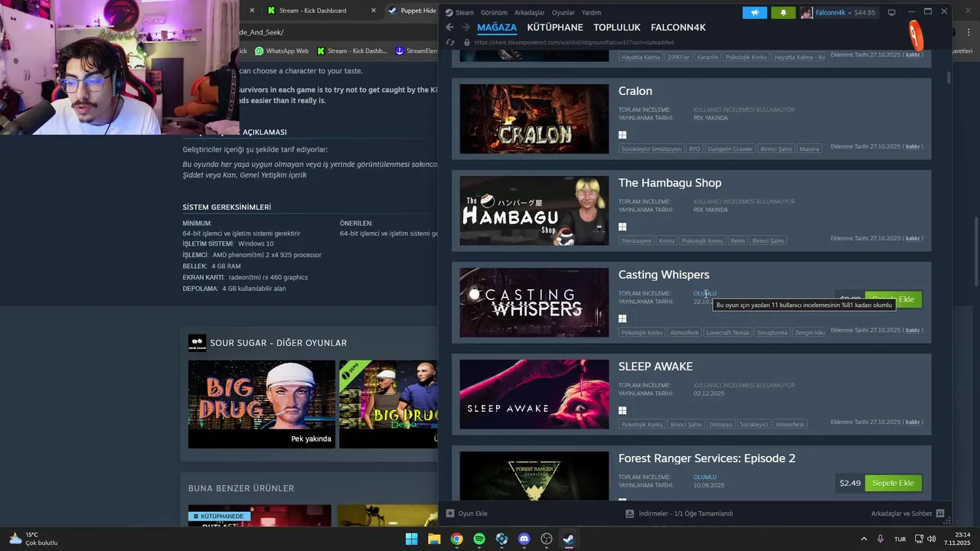The height and width of the screenshot is (551, 980).
Task: Open the FALCONN4K profile tab
Action: pos(678,28)
